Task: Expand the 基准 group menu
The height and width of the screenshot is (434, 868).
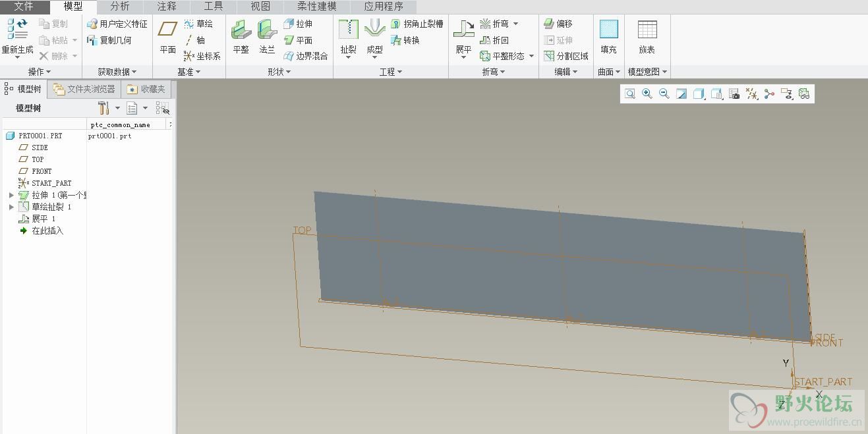Action: tap(189, 72)
